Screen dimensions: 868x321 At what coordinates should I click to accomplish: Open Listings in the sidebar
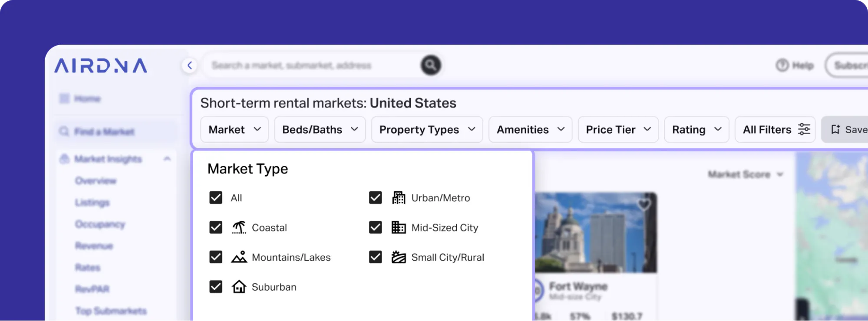pos(92,202)
